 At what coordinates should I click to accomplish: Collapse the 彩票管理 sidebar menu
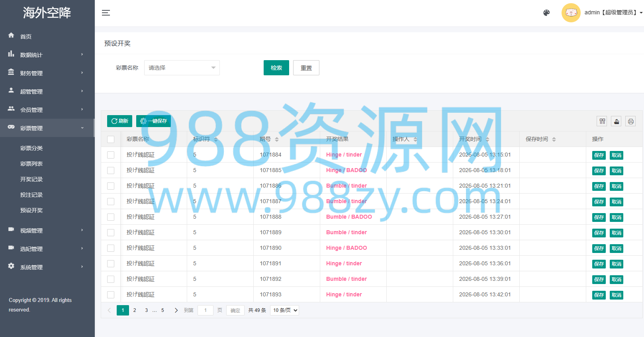coord(47,128)
